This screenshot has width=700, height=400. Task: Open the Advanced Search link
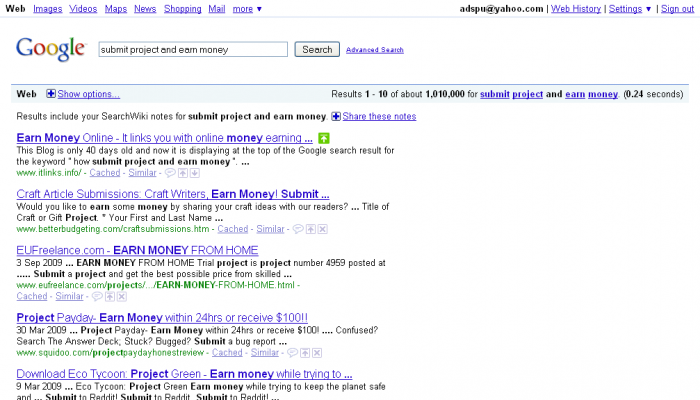click(375, 50)
